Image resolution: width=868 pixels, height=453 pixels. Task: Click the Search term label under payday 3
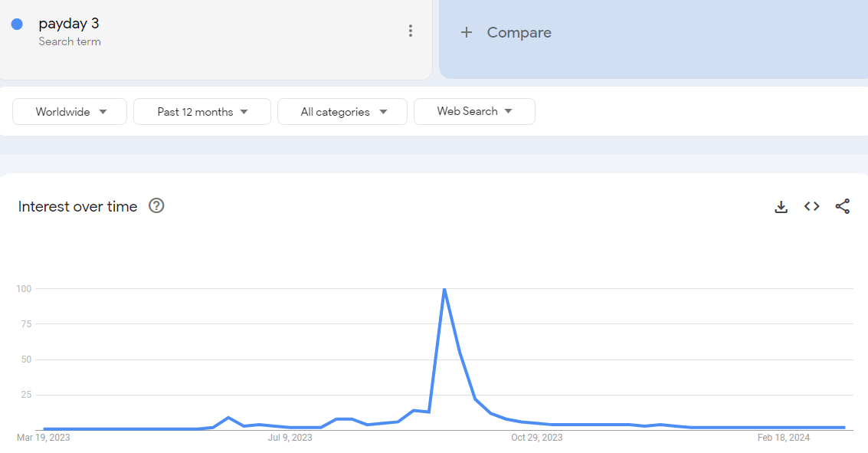coord(70,41)
